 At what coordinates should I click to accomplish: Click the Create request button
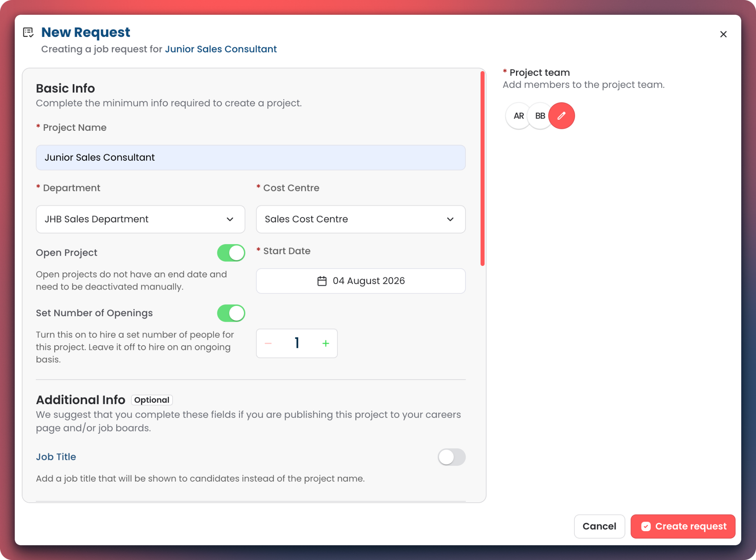pos(683,526)
